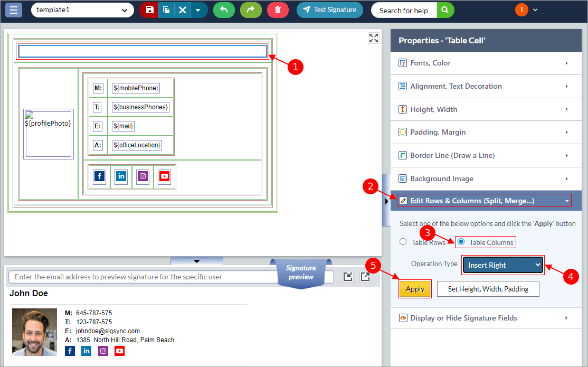
Task: Select the Table Columns radio option
Action: point(461,242)
